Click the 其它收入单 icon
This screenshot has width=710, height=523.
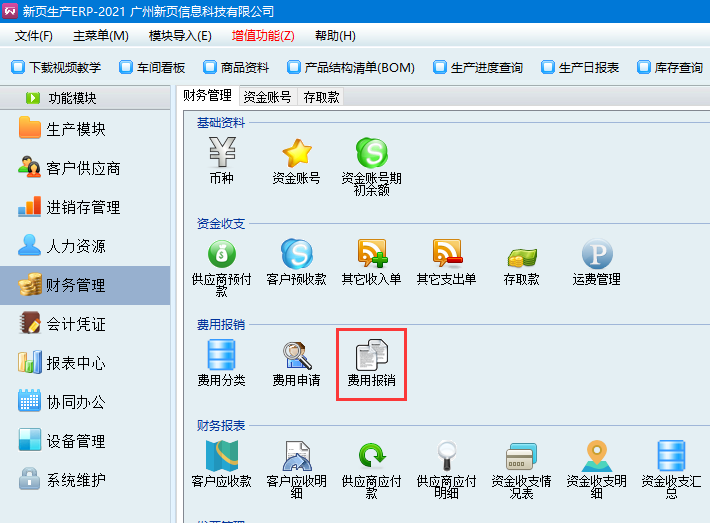(x=372, y=255)
